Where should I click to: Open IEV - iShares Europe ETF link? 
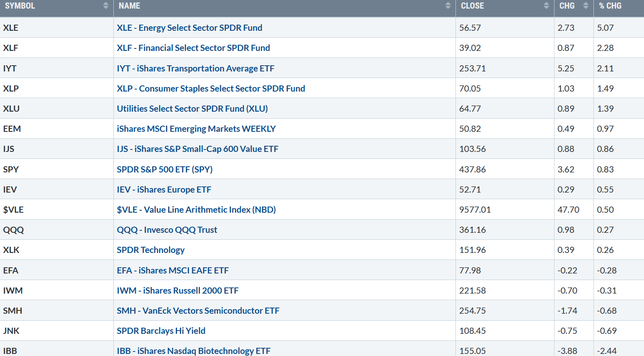click(x=164, y=189)
